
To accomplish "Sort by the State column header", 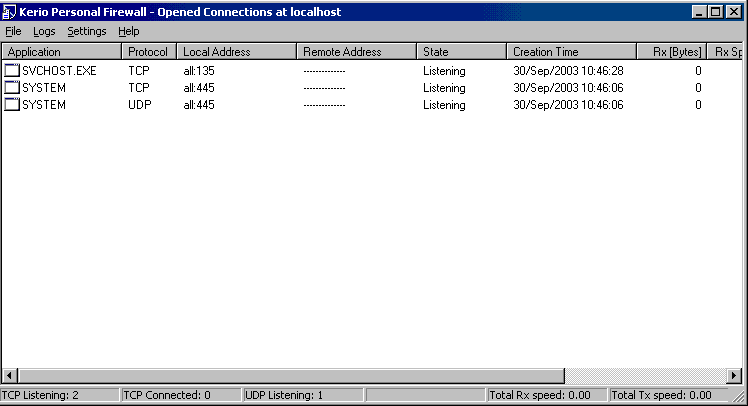I will 461,52.
